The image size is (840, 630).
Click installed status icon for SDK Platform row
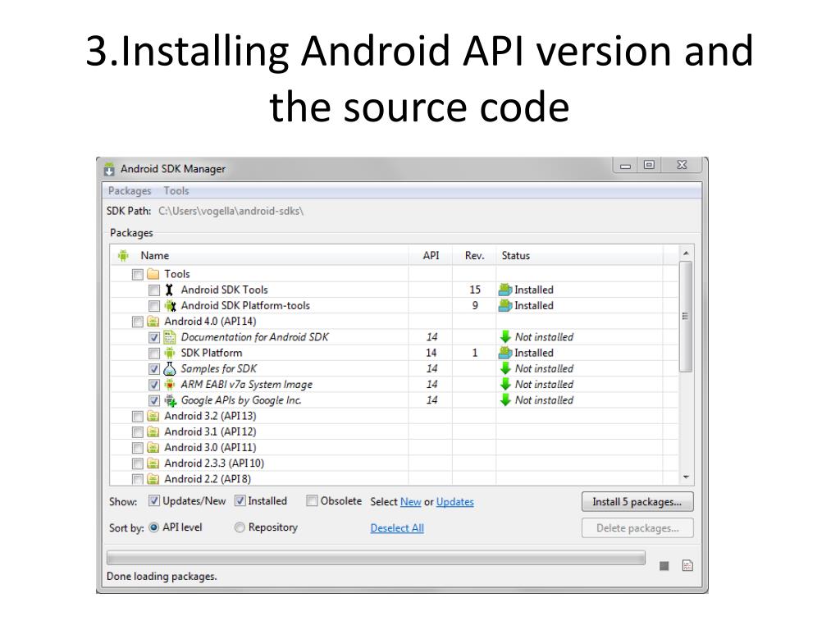[505, 353]
